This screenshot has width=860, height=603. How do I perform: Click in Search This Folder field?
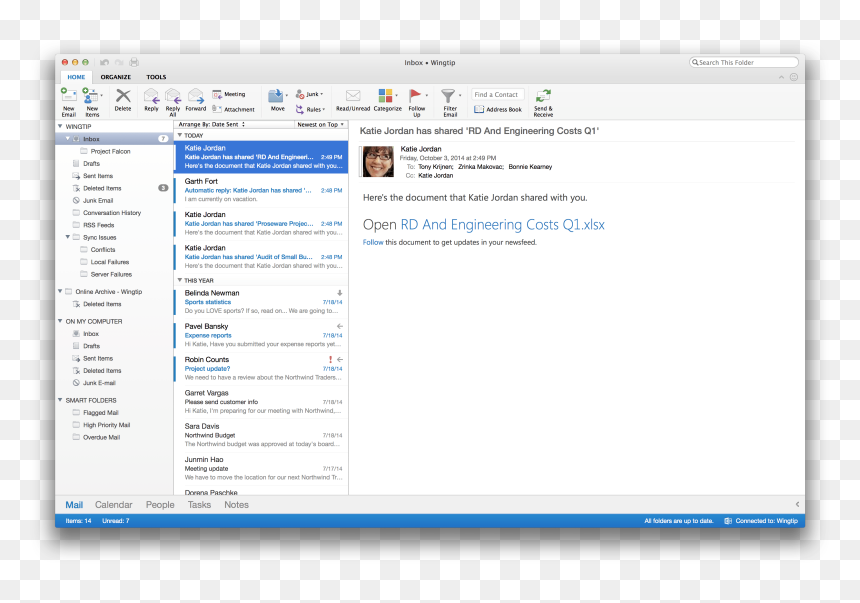pos(744,63)
